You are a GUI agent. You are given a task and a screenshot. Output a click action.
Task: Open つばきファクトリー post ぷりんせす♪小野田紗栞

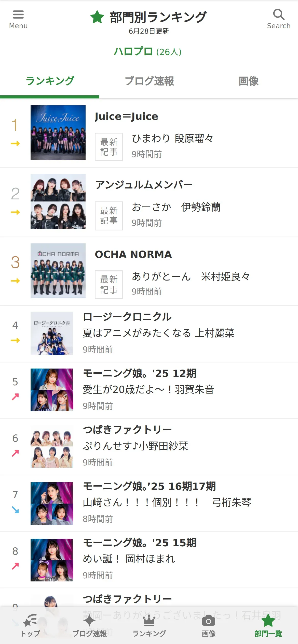136,446
